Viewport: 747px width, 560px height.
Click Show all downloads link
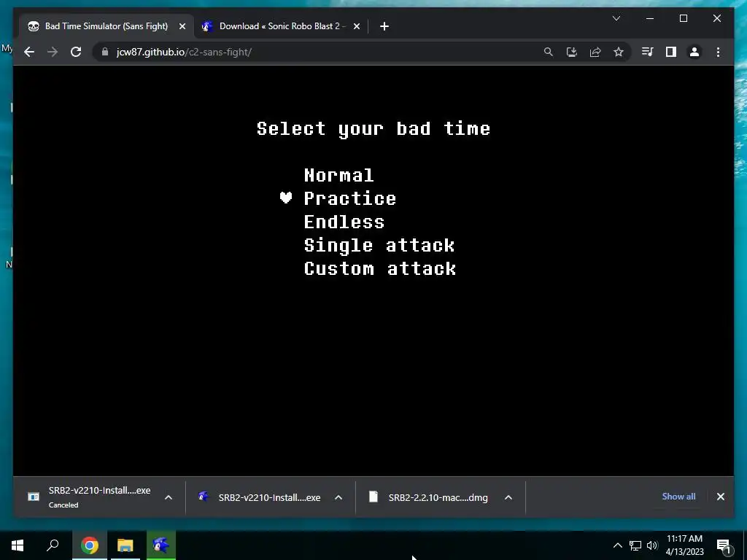(678, 496)
